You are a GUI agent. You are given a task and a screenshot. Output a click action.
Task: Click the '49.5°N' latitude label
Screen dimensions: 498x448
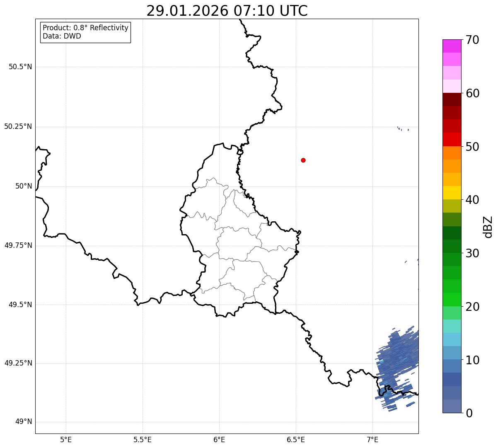pyautogui.click(x=20, y=305)
